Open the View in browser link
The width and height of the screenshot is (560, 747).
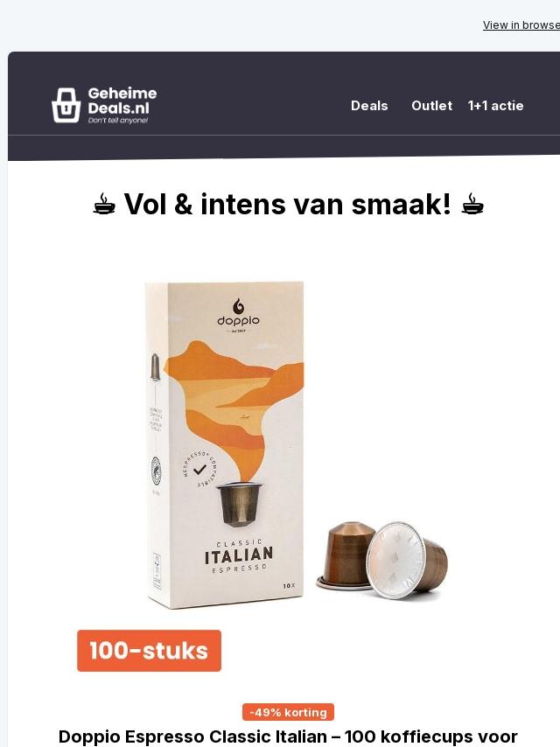click(x=521, y=24)
